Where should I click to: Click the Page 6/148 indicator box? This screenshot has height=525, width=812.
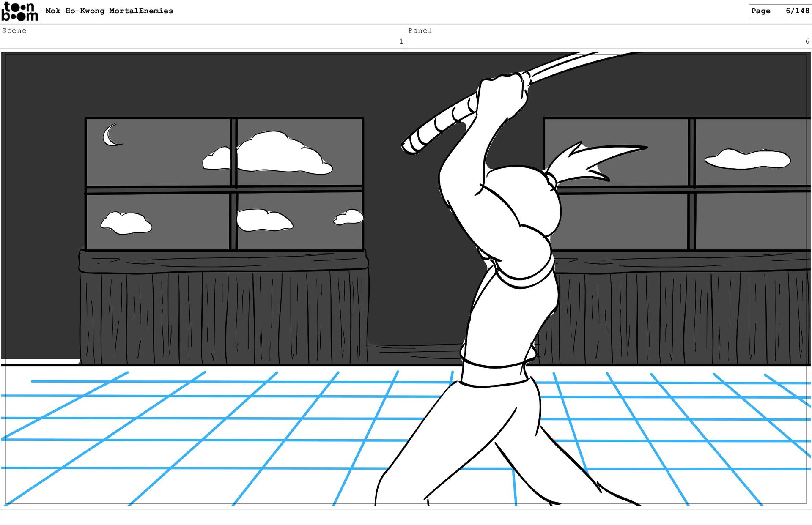(x=779, y=11)
